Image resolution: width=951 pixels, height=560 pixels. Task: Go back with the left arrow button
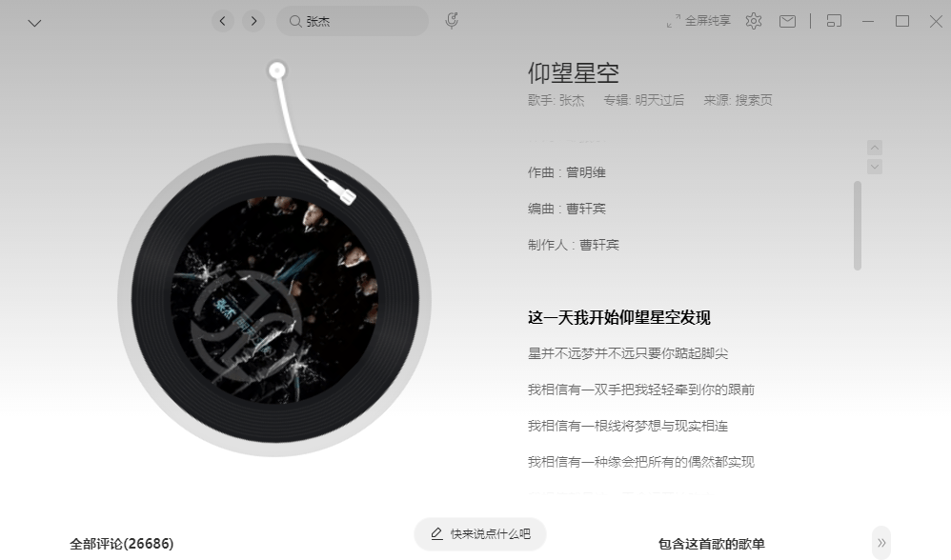[223, 21]
